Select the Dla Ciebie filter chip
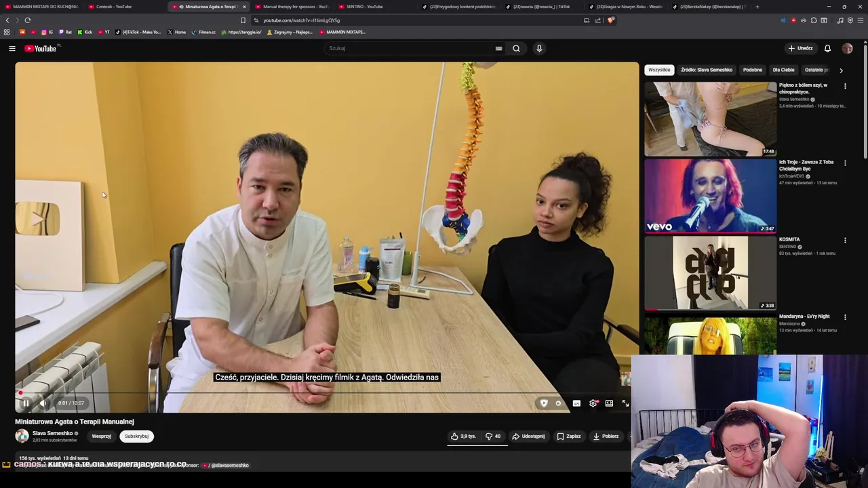The image size is (868, 488). (x=783, y=70)
